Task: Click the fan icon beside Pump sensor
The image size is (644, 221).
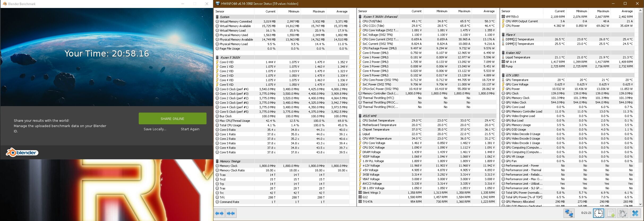Action: 503,66
